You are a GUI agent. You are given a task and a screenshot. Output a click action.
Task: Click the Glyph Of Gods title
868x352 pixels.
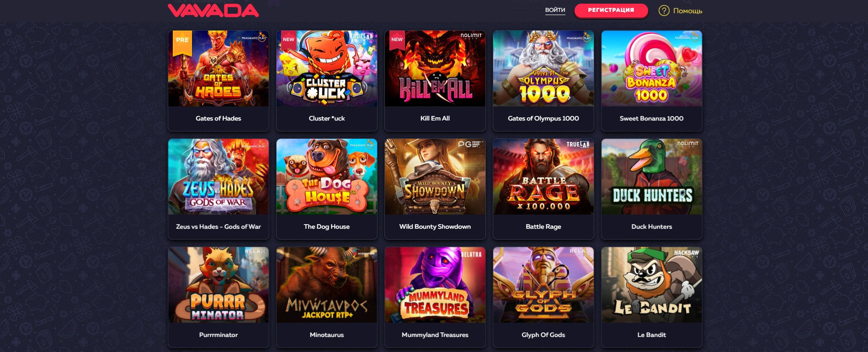[x=543, y=335]
